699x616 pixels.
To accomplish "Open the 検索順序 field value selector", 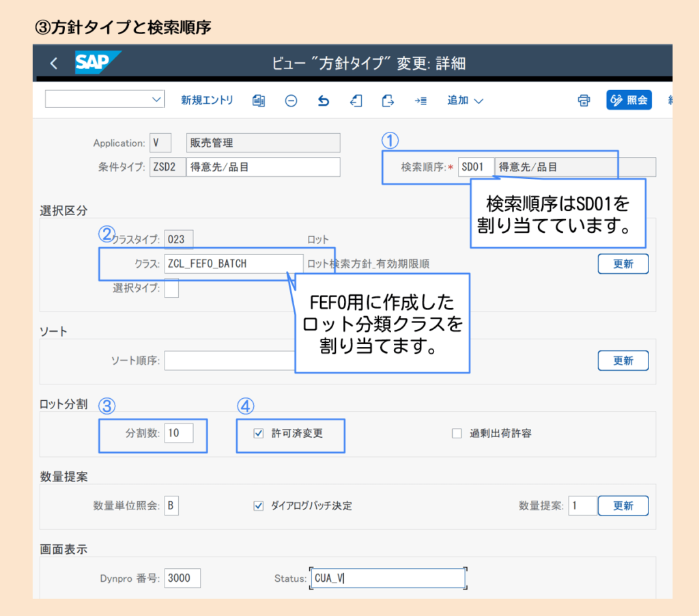I will (x=476, y=166).
